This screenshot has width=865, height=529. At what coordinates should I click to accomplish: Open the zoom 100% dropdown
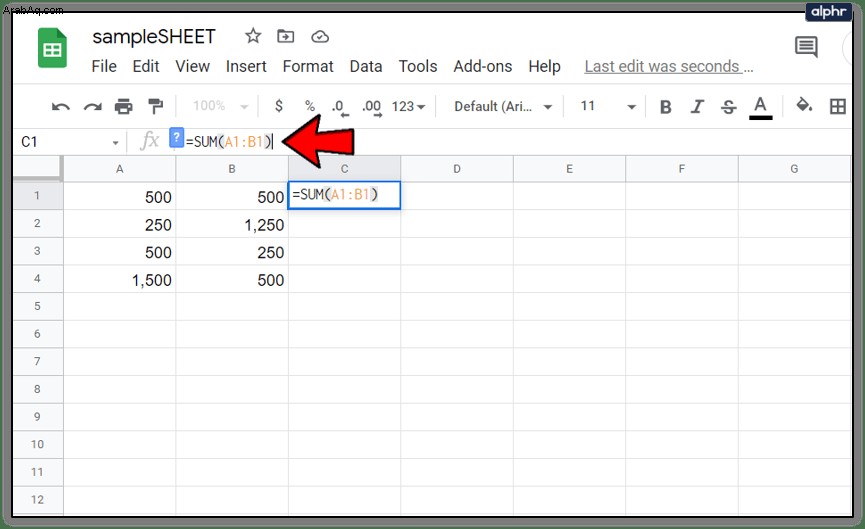click(221, 105)
